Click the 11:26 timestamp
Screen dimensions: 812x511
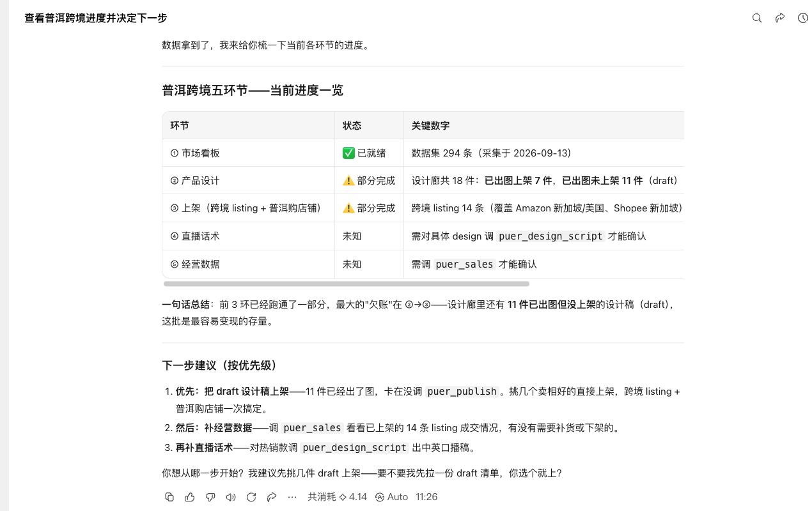coord(426,497)
